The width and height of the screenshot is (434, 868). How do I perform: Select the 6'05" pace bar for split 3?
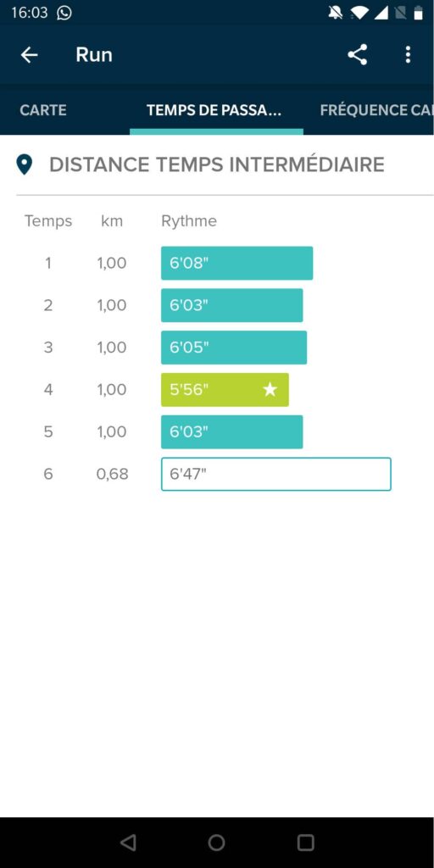[x=234, y=348]
